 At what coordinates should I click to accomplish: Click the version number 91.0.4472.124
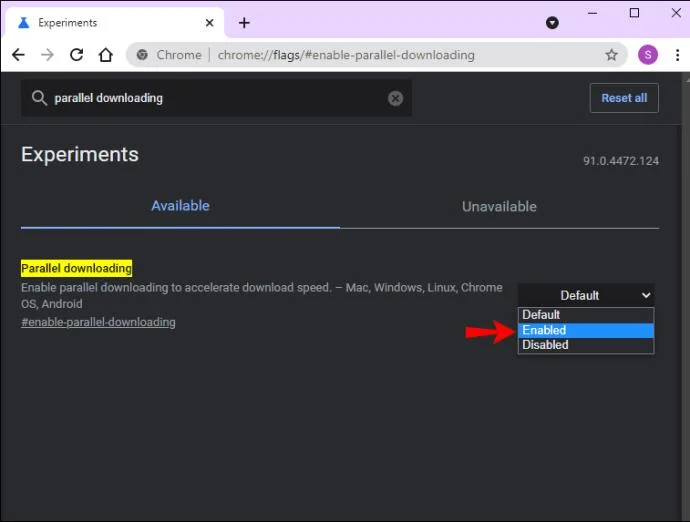click(621, 161)
